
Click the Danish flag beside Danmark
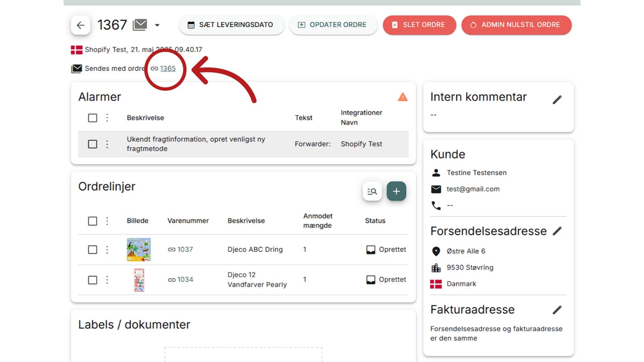tap(436, 284)
